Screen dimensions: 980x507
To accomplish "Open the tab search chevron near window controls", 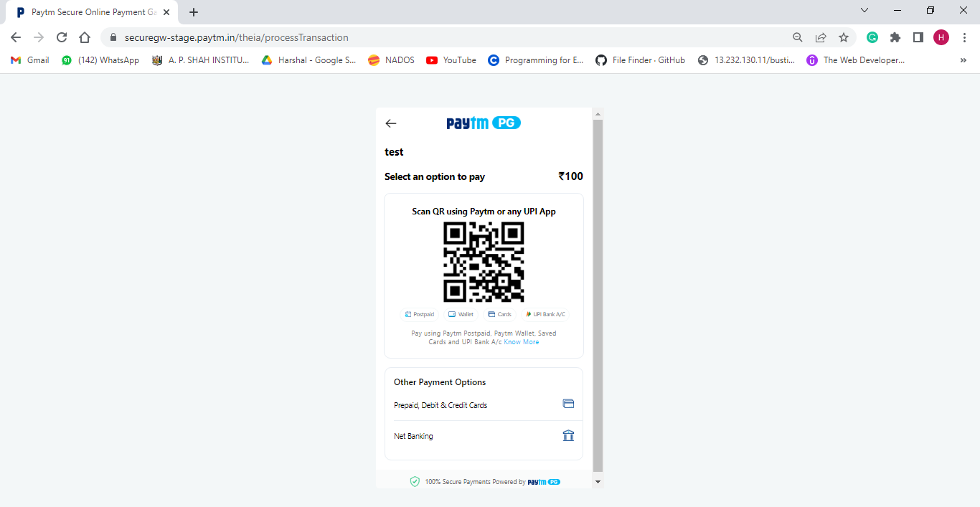I will [x=864, y=10].
